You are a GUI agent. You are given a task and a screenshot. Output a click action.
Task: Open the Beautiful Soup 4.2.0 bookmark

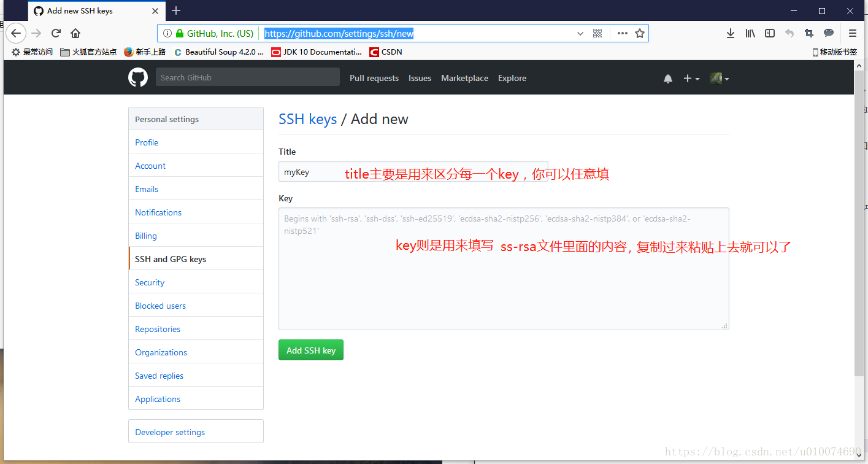tap(219, 52)
